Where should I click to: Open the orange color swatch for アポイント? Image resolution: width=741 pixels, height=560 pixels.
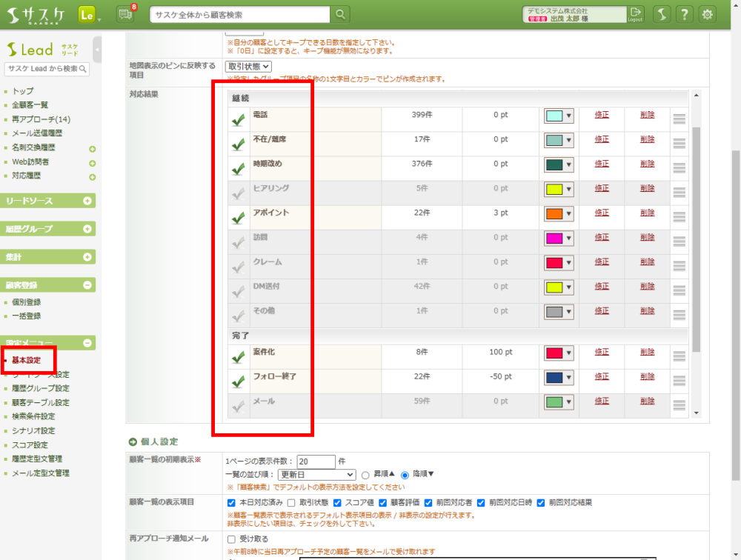(x=559, y=213)
